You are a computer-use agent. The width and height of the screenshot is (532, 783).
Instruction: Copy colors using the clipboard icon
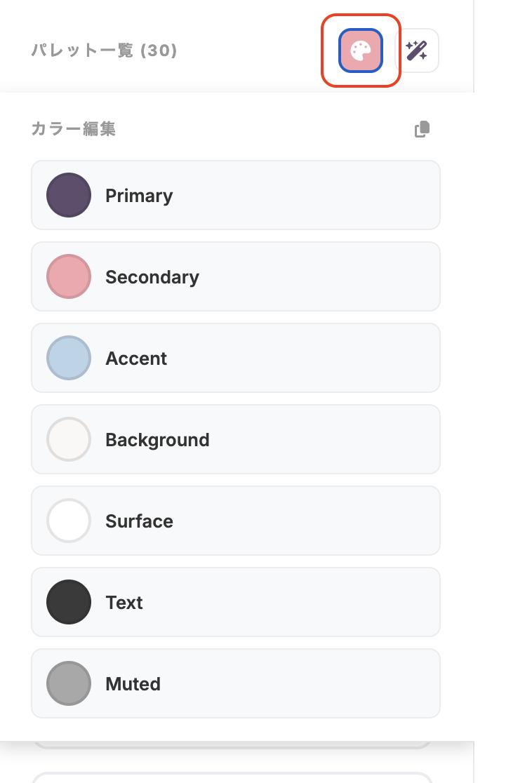tap(422, 129)
